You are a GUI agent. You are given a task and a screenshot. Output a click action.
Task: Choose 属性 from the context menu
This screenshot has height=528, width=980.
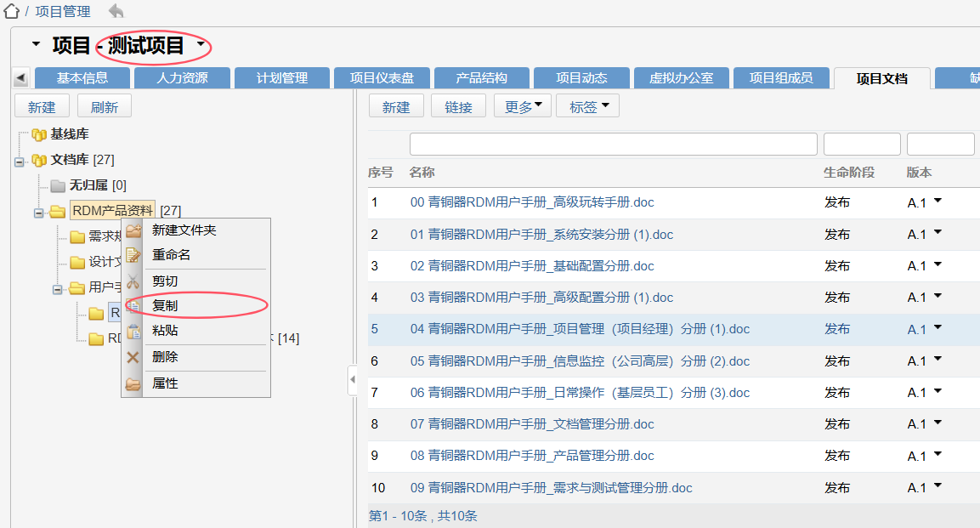(196, 383)
